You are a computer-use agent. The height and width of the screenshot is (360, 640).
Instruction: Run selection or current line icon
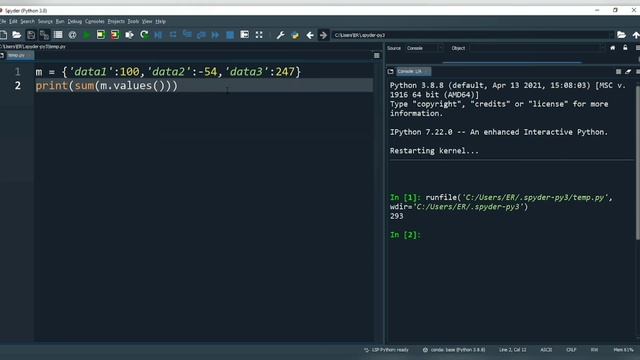129,35
